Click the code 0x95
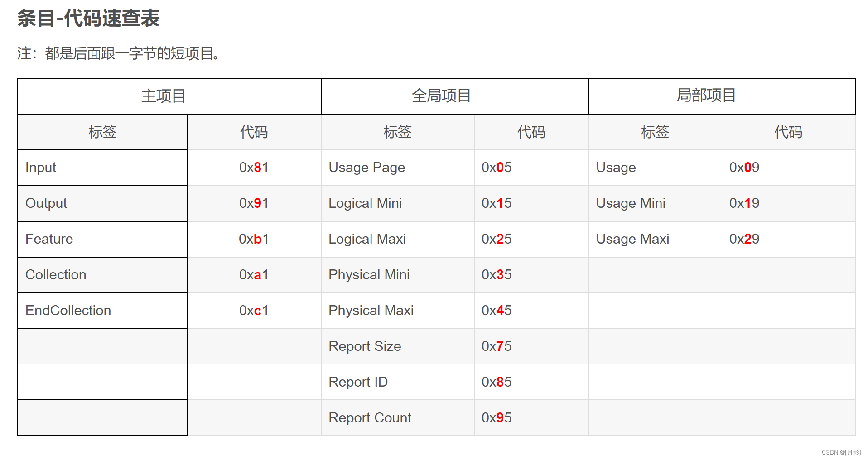 point(497,418)
